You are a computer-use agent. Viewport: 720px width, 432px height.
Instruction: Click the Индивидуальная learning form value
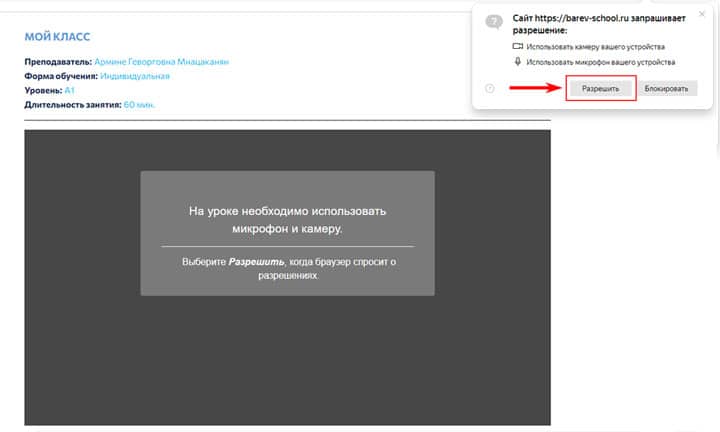tap(135, 76)
